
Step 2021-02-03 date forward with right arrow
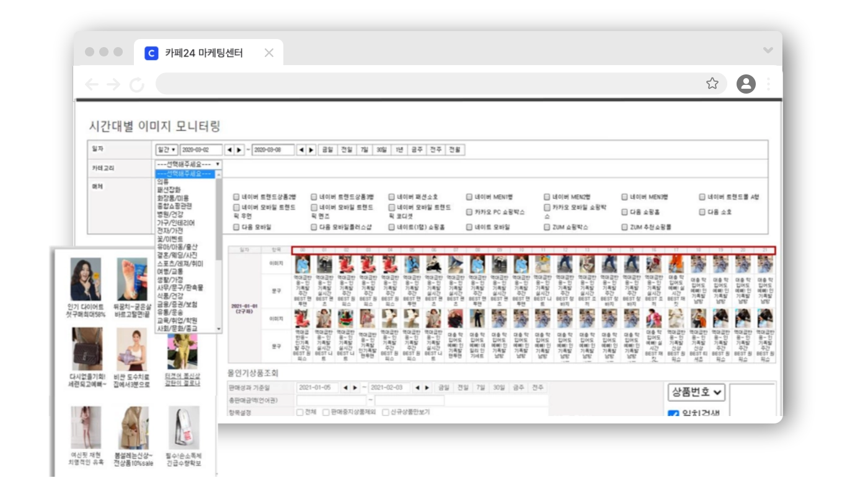[x=427, y=387]
